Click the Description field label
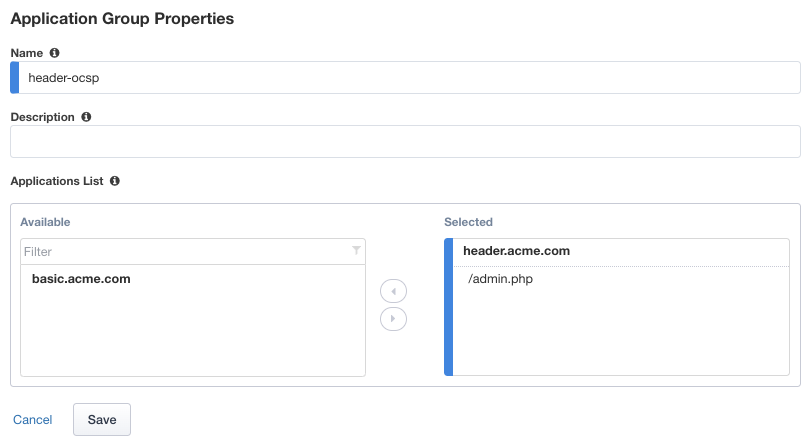This screenshot has height=443, width=811. (42, 117)
